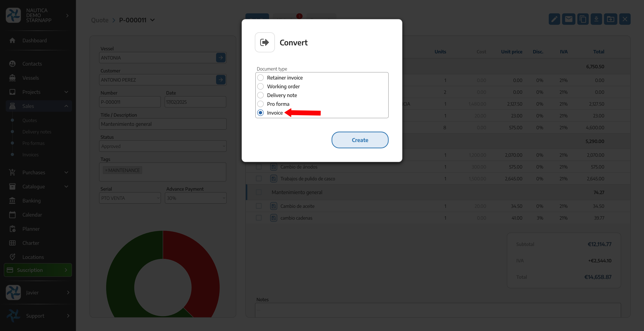This screenshot has height=331, width=644.
Task: Click the Cambio de ánodos item icon
Action: pyautogui.click(x=273, y=167)
